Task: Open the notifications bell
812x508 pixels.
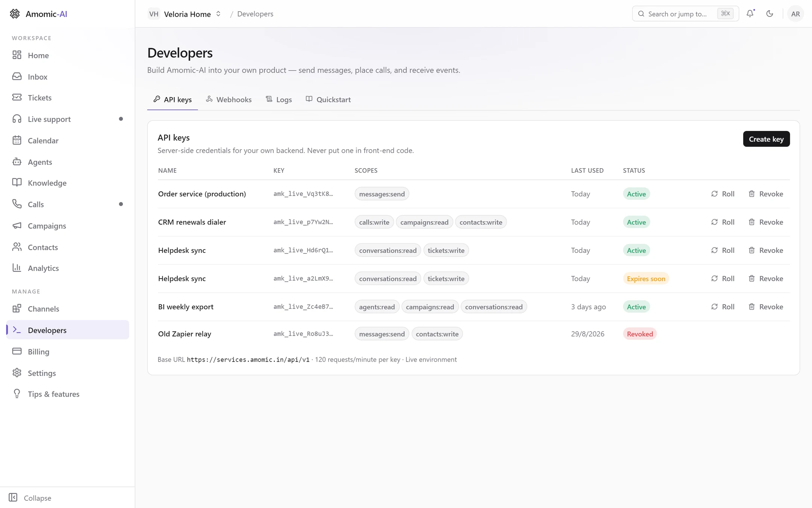Action: click(x=750, y=14)
